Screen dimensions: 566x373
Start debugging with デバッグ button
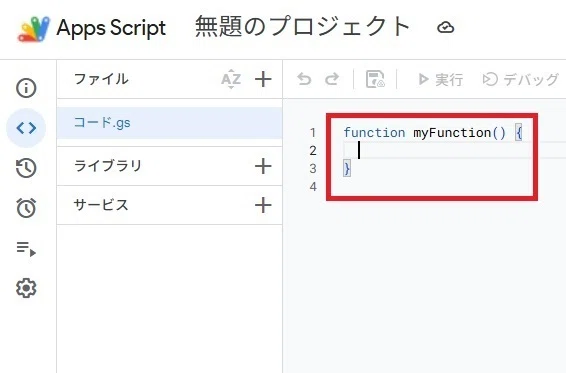[520, 79]
